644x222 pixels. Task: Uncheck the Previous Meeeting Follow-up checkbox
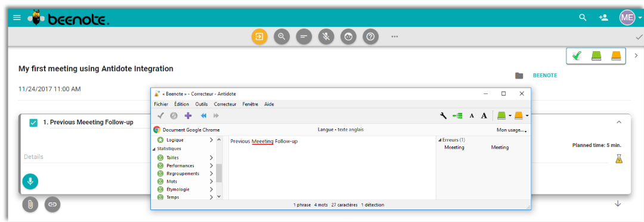[x=33, y=123]
